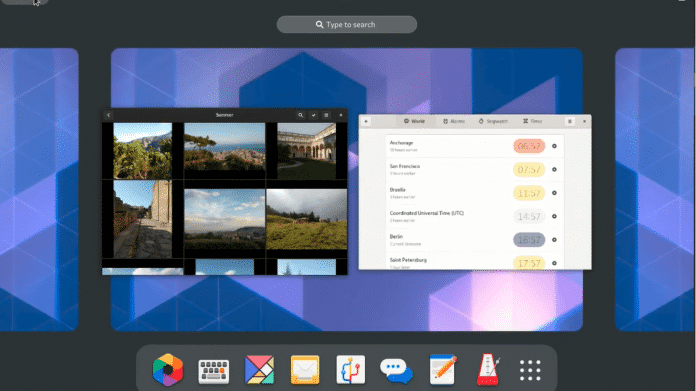Click the 11:57 time badge
Image resolution: width=696 pixels, height=391 pixels.
pos(529,193)
